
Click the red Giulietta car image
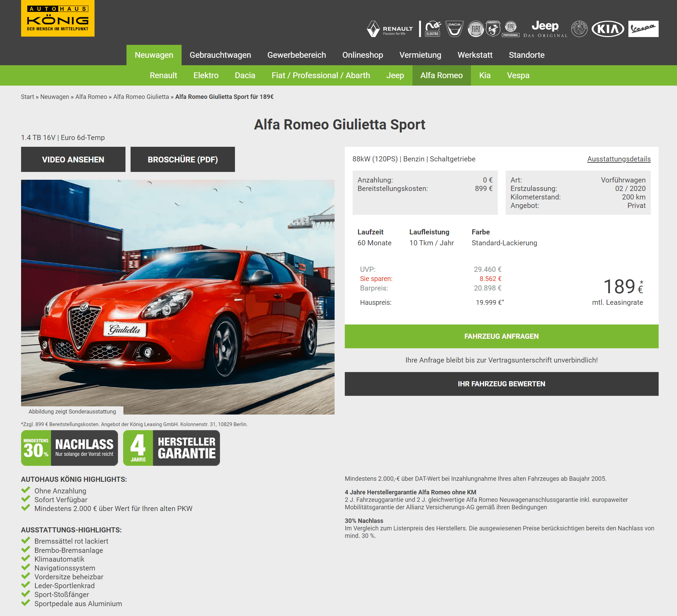coord(178,297)
